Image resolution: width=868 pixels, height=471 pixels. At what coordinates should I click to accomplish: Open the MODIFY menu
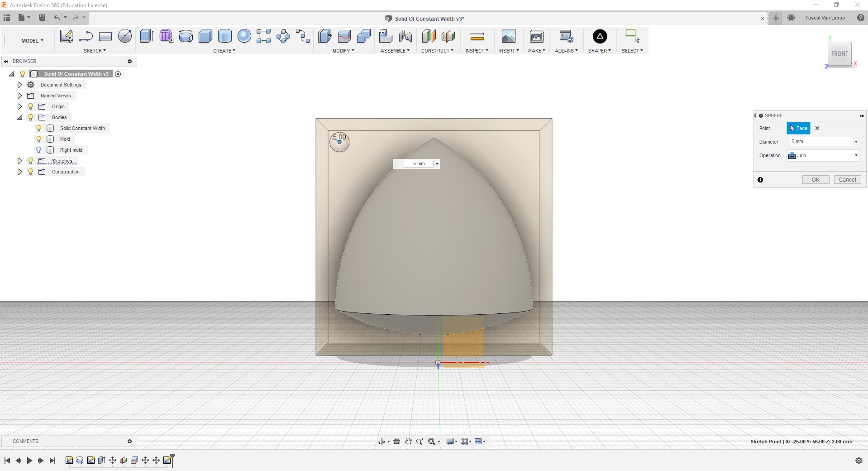tap(343, 51)
